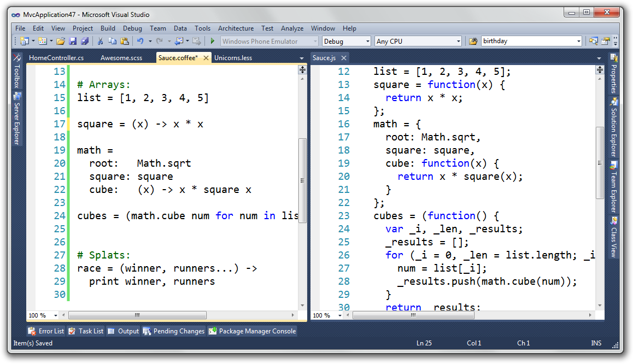This screenshot has height=364, width=633.
Task: Click the Undo icon
Action: click(x=141, y=41)
